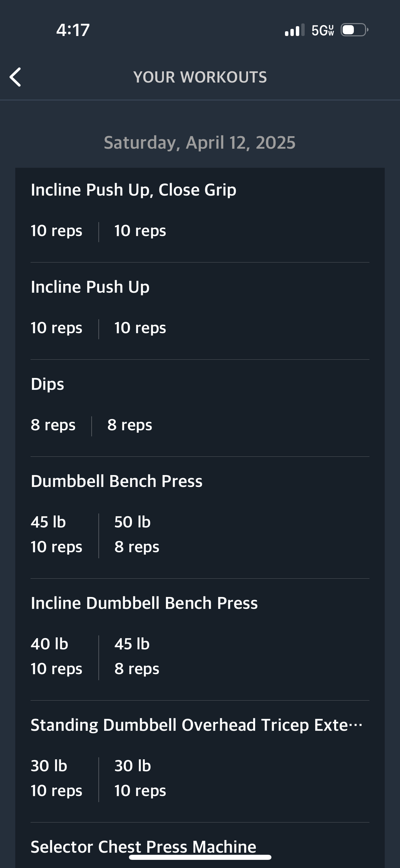Tap the cellular signal strength icon
Viewport: 400px width, 868px height.
click(294, 30)
